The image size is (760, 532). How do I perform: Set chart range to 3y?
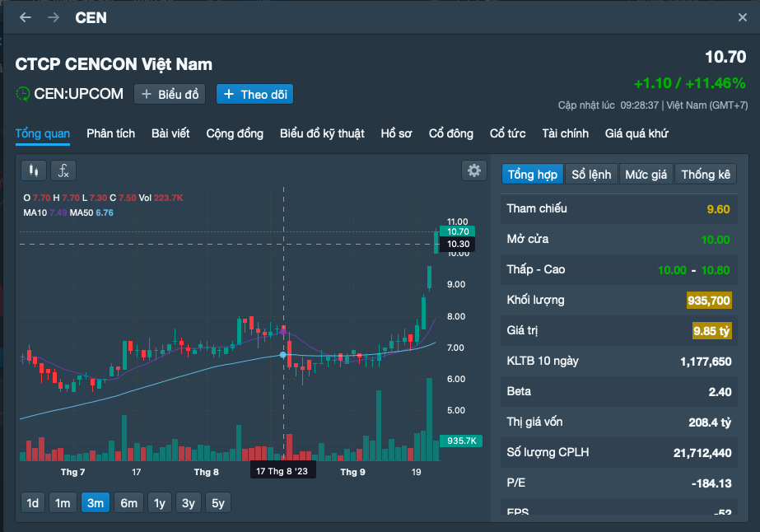[188, 503]
